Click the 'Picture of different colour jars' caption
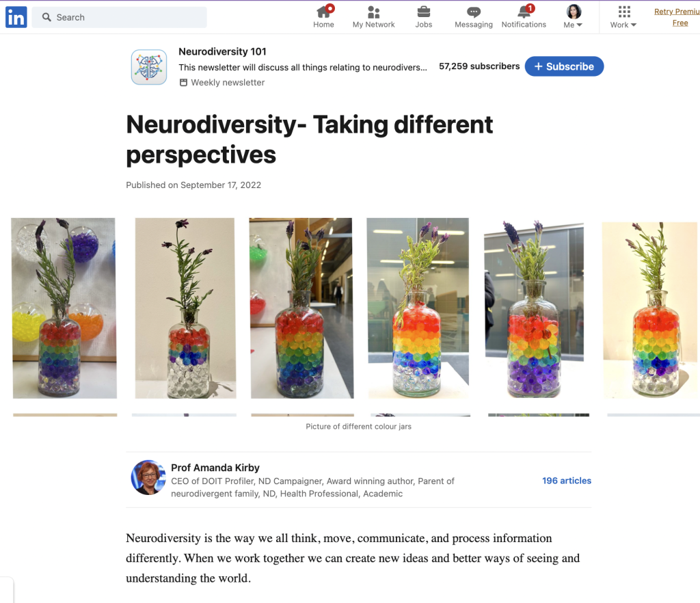 click(358, 427)
